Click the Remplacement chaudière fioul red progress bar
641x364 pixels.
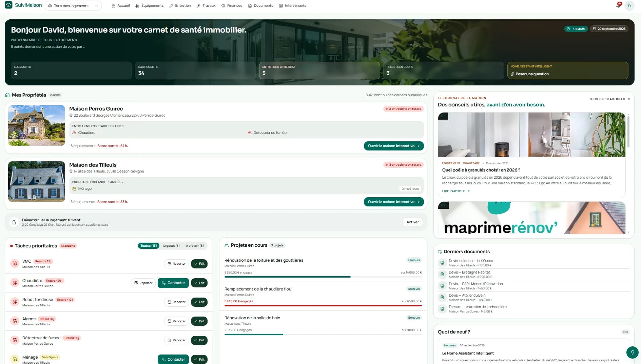coord(323,306)
